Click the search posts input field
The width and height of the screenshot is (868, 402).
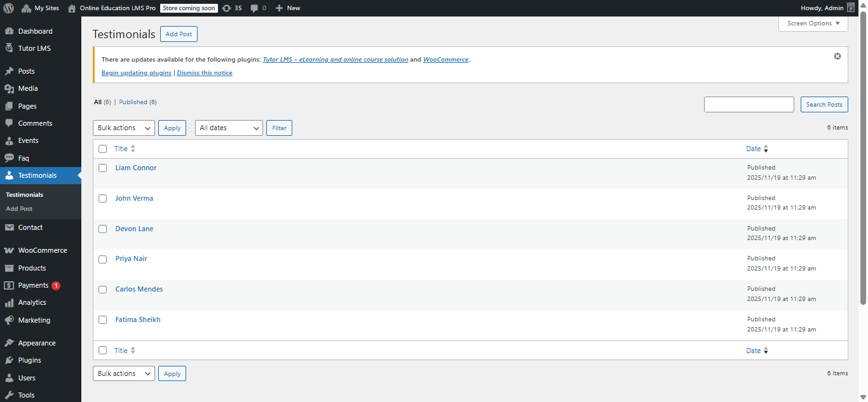pos(749,105)
